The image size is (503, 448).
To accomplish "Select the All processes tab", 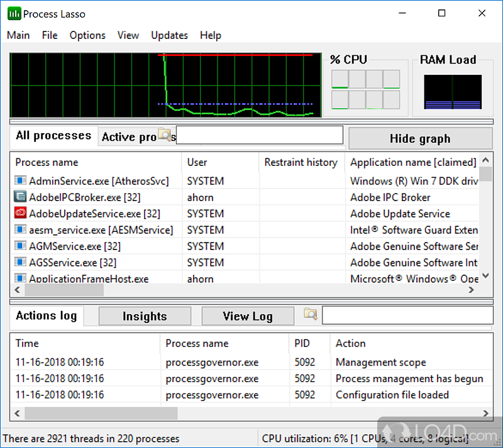I will [53, 136].
